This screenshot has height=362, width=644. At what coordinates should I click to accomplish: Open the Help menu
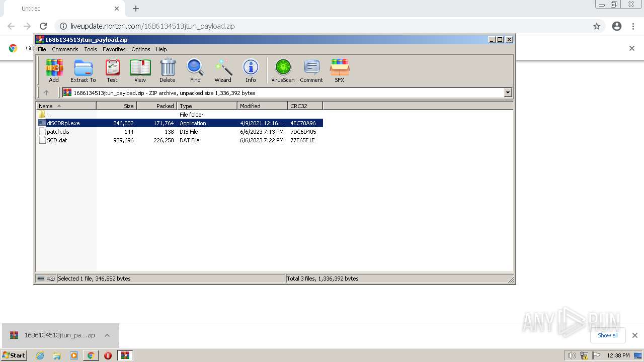pyautogui.click(x=161, y=49)
